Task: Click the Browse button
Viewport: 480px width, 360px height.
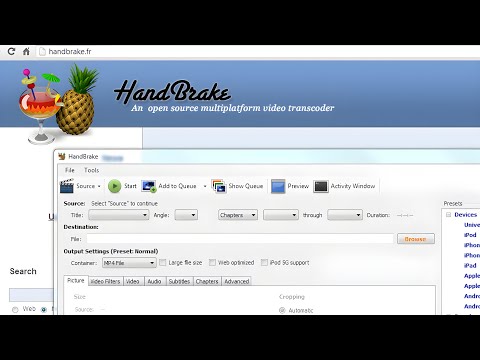Action: (x=416, y=239)
